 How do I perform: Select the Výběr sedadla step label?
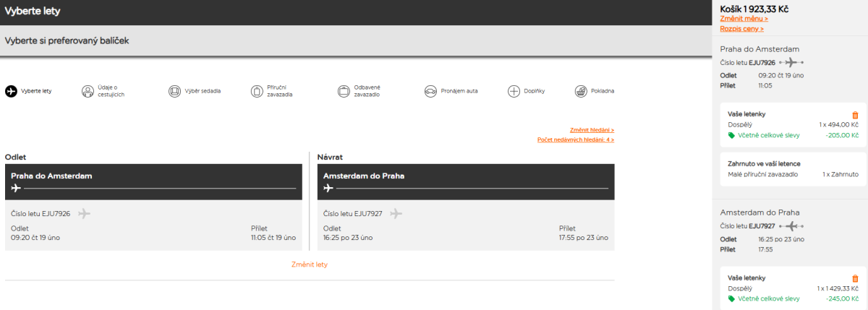(203, 91)
